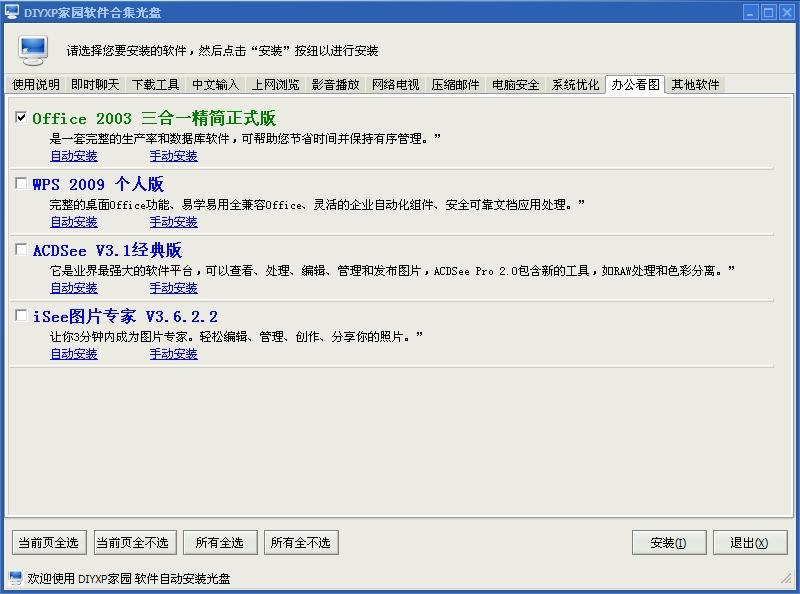Click the WPS description starting 完整的桌面Office功能
This screenshot has width=800, height=594.
tap(317, 205)
